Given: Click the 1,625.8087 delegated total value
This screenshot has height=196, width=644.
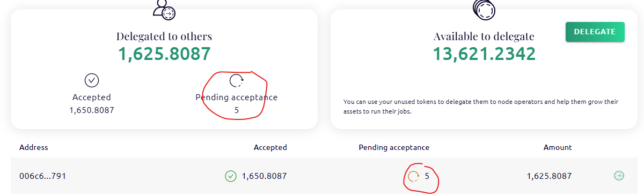Looking at the screenshot, I should coord(164,54).
